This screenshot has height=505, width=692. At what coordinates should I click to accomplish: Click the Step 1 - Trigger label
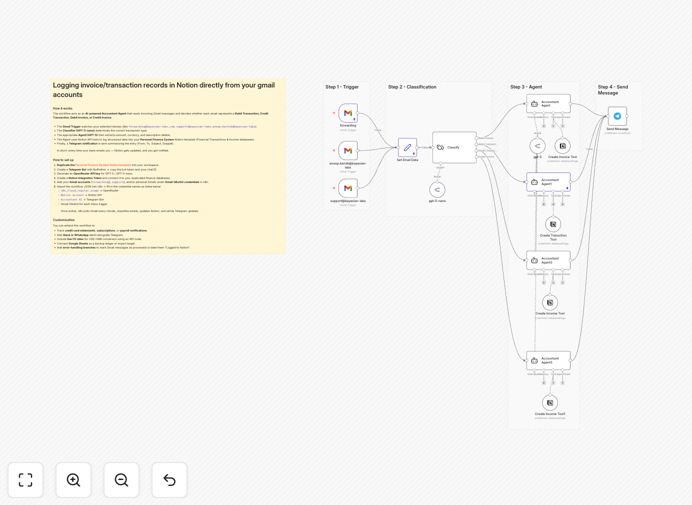pyautogui.click(x=342, y=87)
